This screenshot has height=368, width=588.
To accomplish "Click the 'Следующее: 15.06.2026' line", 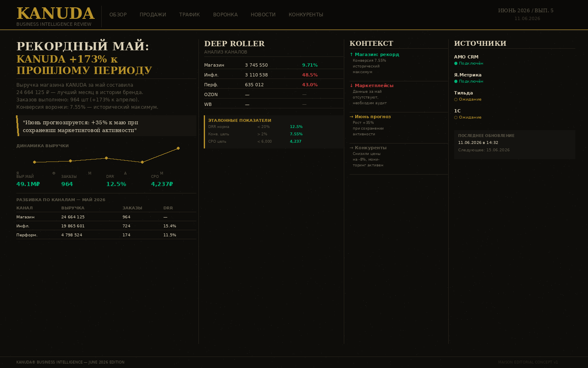I will tap(484, 150).
